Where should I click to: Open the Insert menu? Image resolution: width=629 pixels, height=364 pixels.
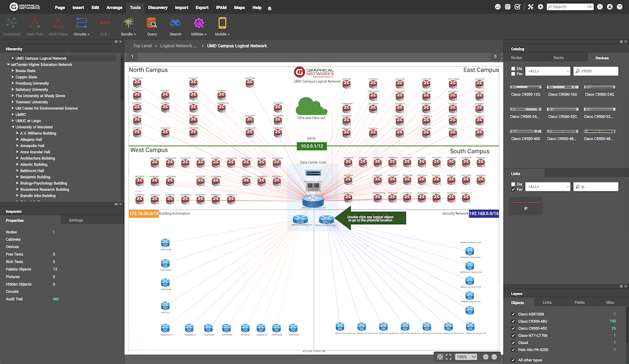[x=78, y=7]
